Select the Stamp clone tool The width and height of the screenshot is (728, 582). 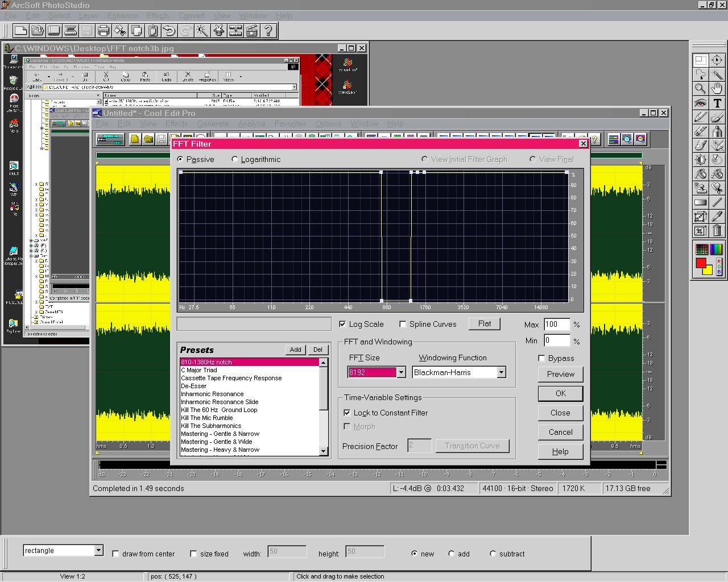tap(700, 188)
